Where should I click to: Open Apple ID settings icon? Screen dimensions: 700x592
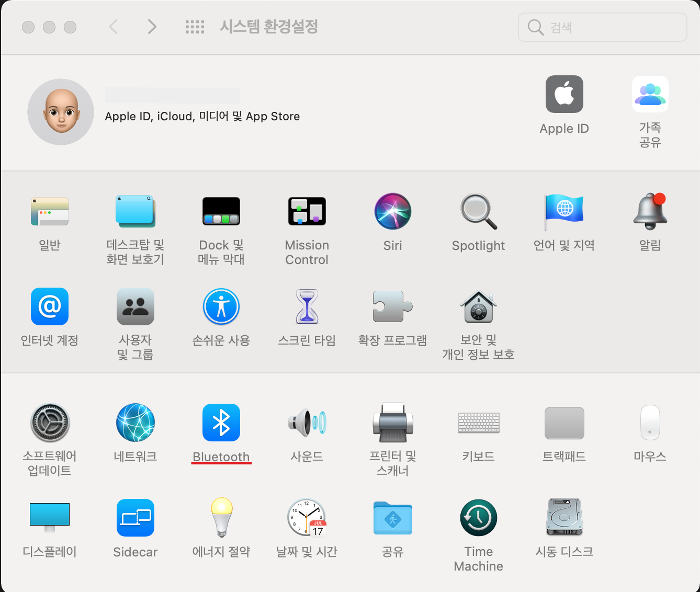(x=564, y=94)
